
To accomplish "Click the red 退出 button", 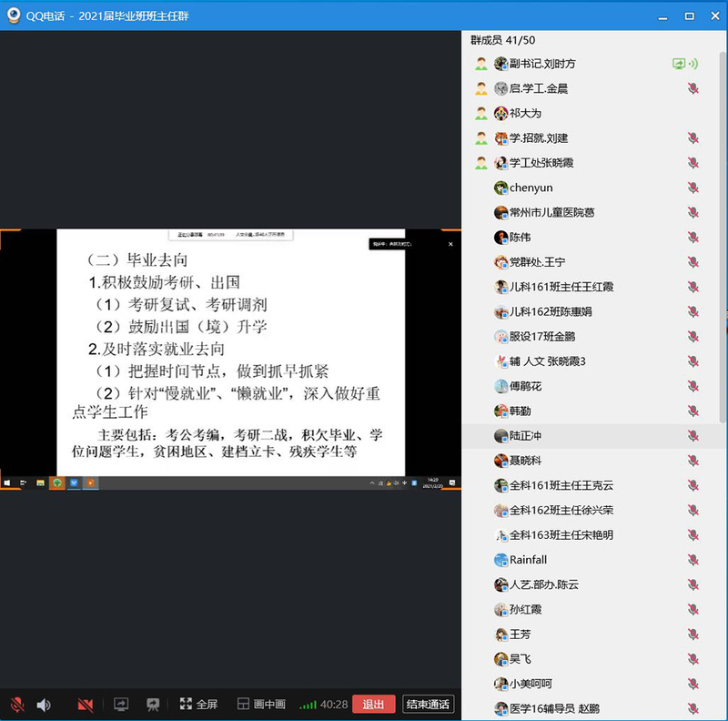I will click(373, 705).
